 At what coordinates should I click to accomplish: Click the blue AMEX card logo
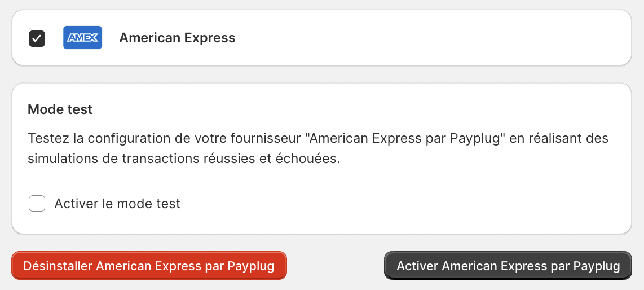[x=82, y=37]
